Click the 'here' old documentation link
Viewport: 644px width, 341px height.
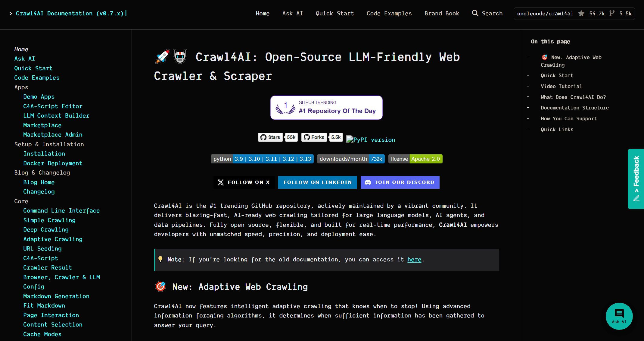[x=414, y=260]
